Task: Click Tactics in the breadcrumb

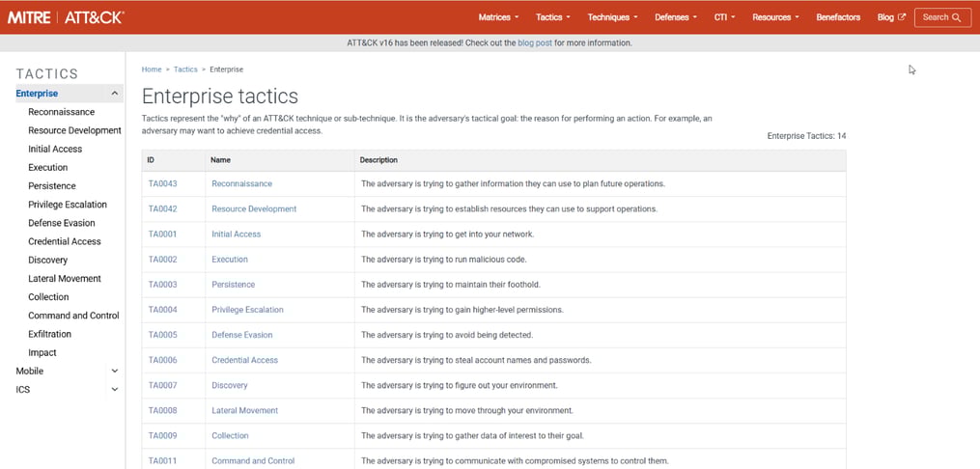Action: 185,69
